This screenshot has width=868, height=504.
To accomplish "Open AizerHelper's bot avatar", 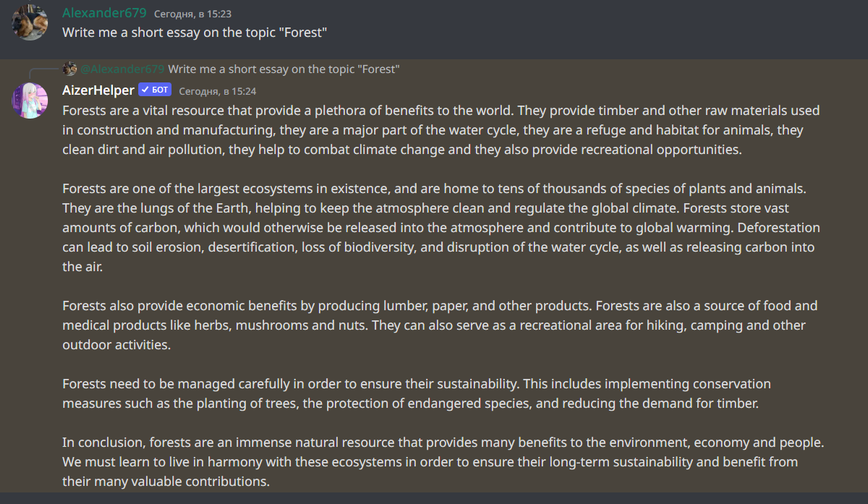I will (x=30, y=100).
